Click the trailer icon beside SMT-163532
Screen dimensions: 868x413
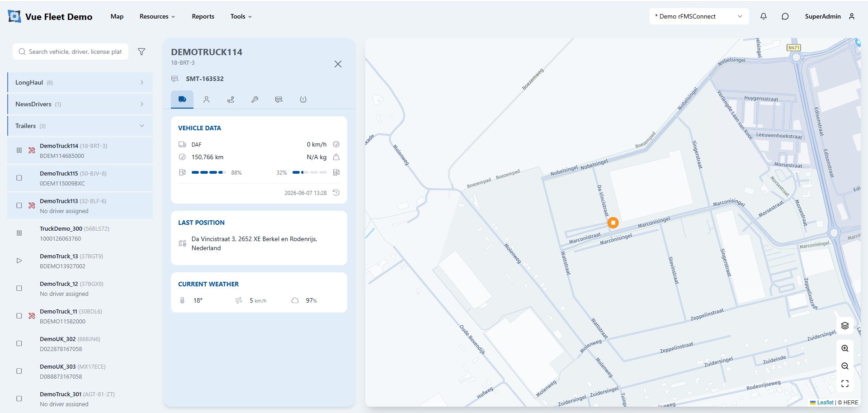click(x=175, y=79)
